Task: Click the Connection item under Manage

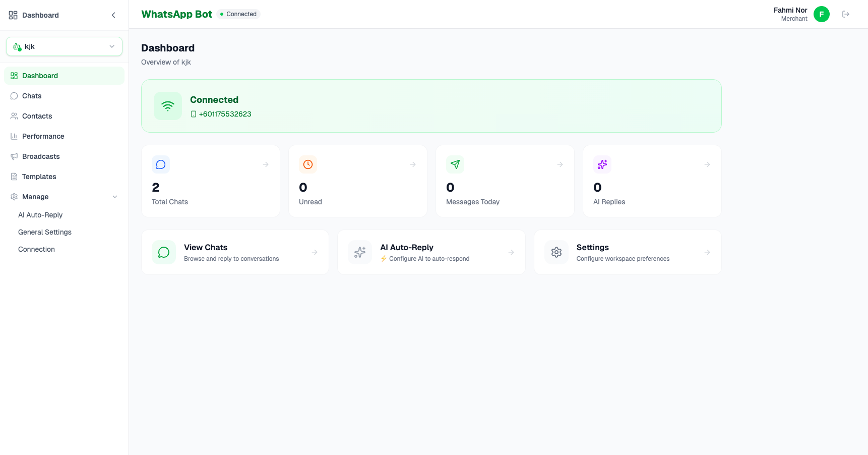Action: (36, 249)
